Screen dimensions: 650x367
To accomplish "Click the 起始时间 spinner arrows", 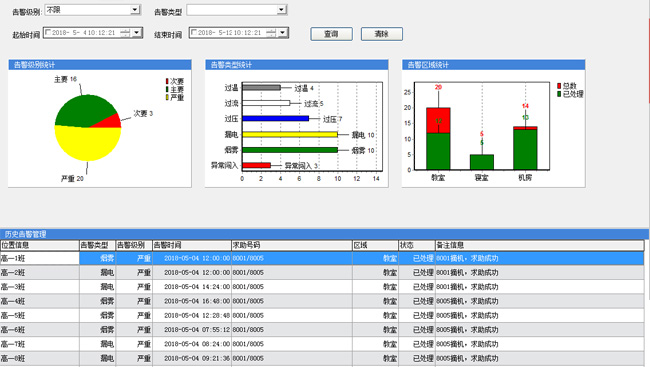I will (x=126, y=32).
